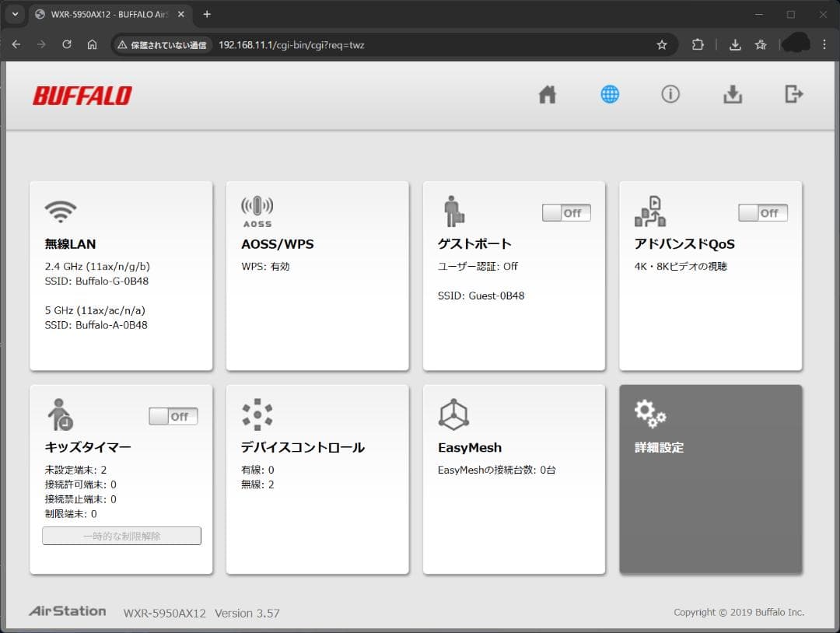
Task: Click the デバイスコントロール icon
Action: pos(257,414)
